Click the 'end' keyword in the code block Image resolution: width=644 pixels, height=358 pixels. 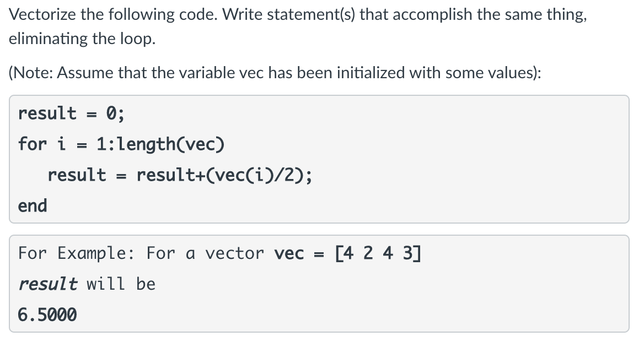point(33,206)
